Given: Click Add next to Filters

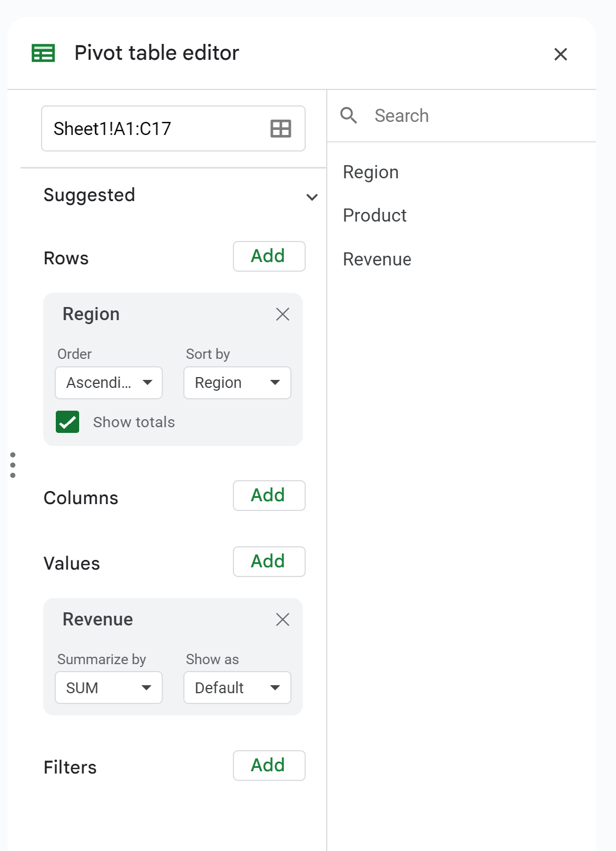Looking at the screenshot, I should (269, 766).
